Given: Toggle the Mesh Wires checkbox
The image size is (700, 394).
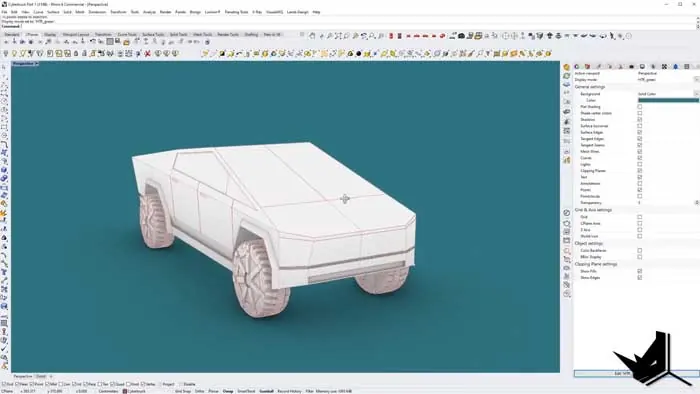Looking at the screenshot, I should click(640, 151).
